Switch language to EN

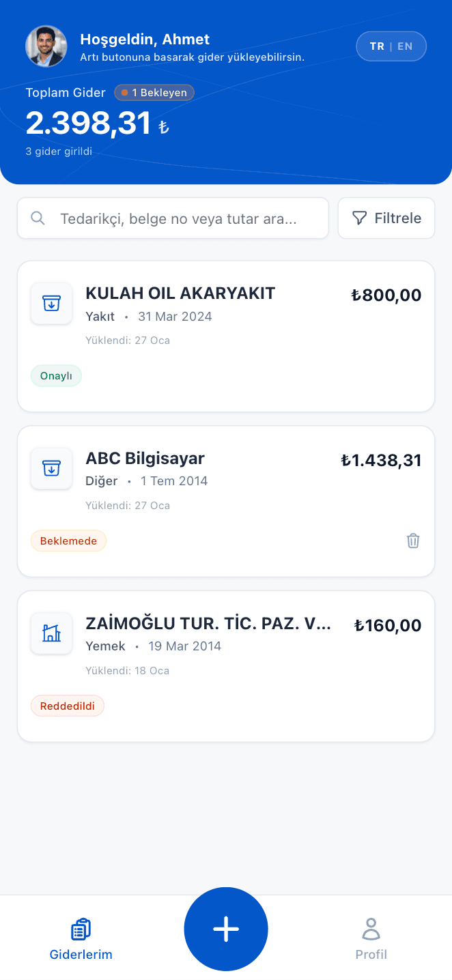coord(405,46)
